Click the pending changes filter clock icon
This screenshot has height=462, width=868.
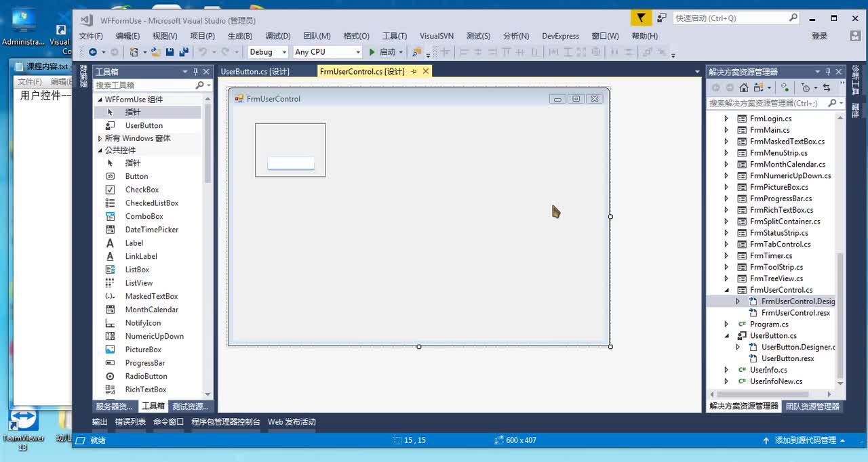coord(805,87)
